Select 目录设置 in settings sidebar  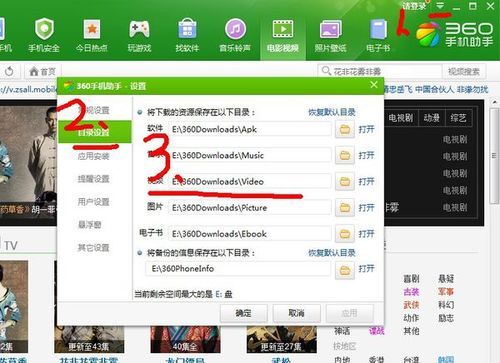pos(94,132)
